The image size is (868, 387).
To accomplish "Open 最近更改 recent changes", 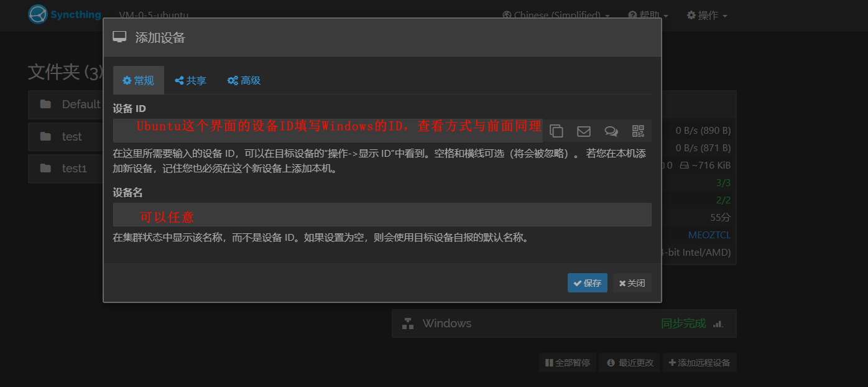I will 629,363.
